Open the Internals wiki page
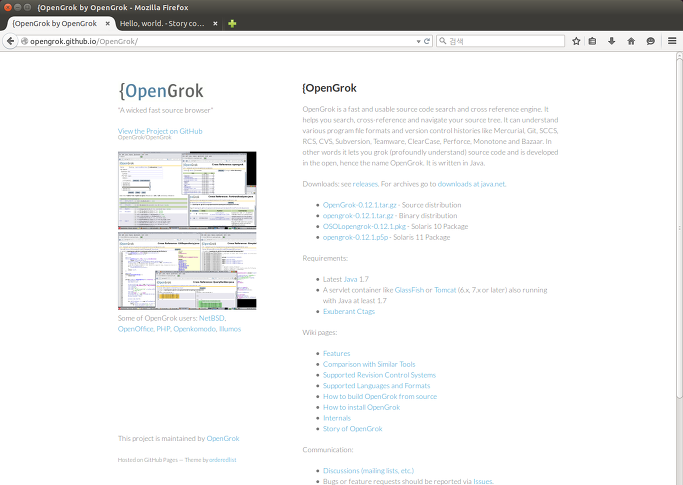683x485 pixels. click(336, 418)
